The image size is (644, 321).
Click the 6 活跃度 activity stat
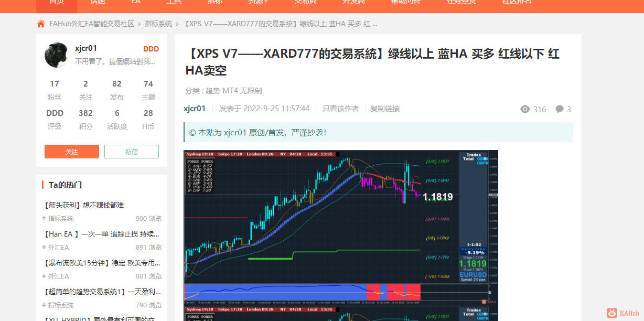pos(117,120)
